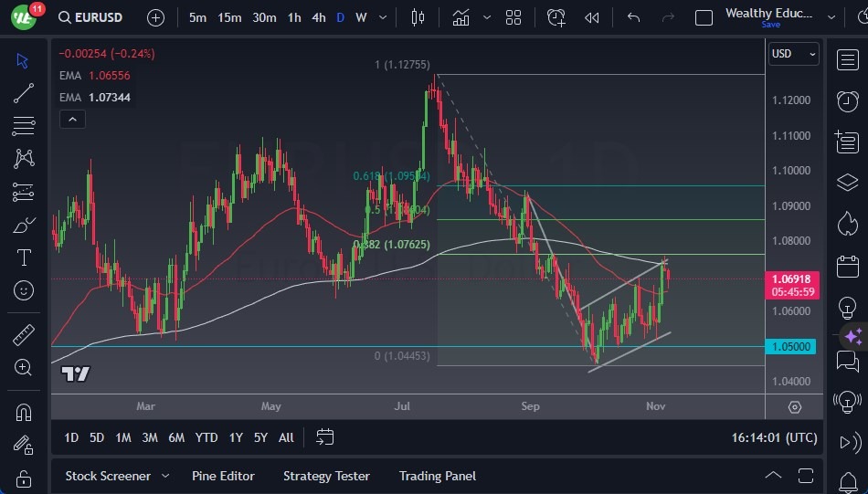Viewport: 868px width, 494px height.
Task: Collapse the indicator legend with chevron
Action: (71, 119)
